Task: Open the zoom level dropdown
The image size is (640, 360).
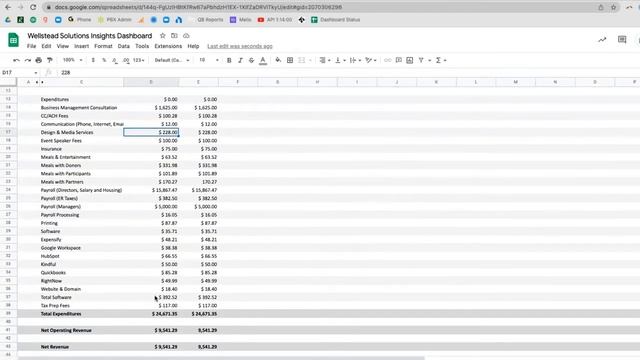Action: [73, 60]
